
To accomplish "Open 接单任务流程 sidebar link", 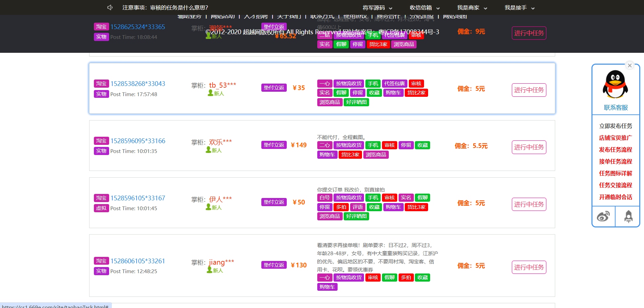I will tap(616, 161).
